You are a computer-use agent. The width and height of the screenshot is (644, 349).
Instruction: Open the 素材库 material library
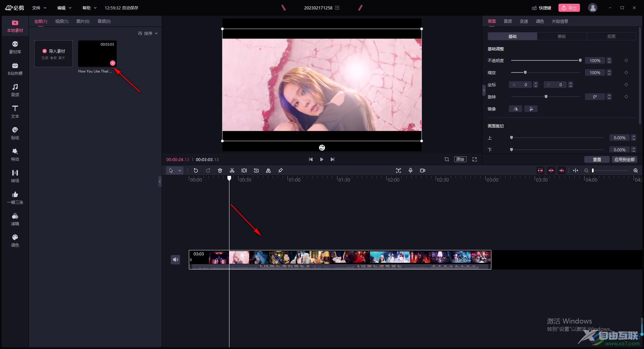coord(15,48)
